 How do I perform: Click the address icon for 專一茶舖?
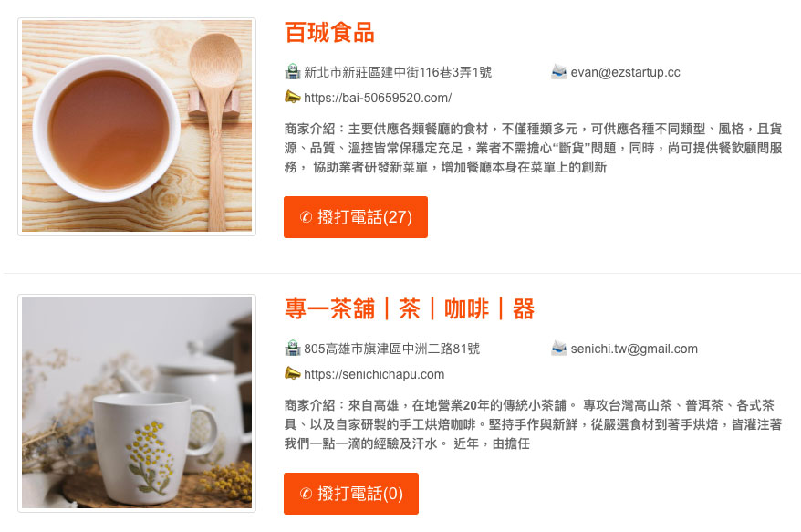point(292,348)
